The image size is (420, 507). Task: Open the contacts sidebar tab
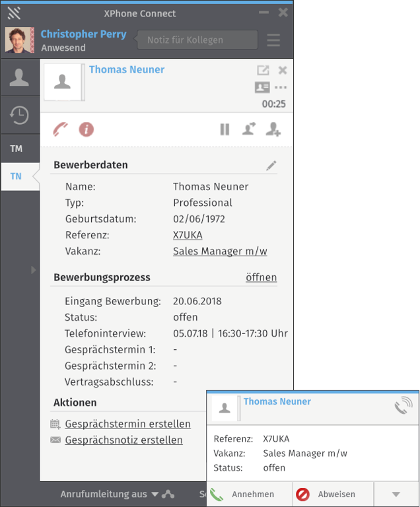19,78
